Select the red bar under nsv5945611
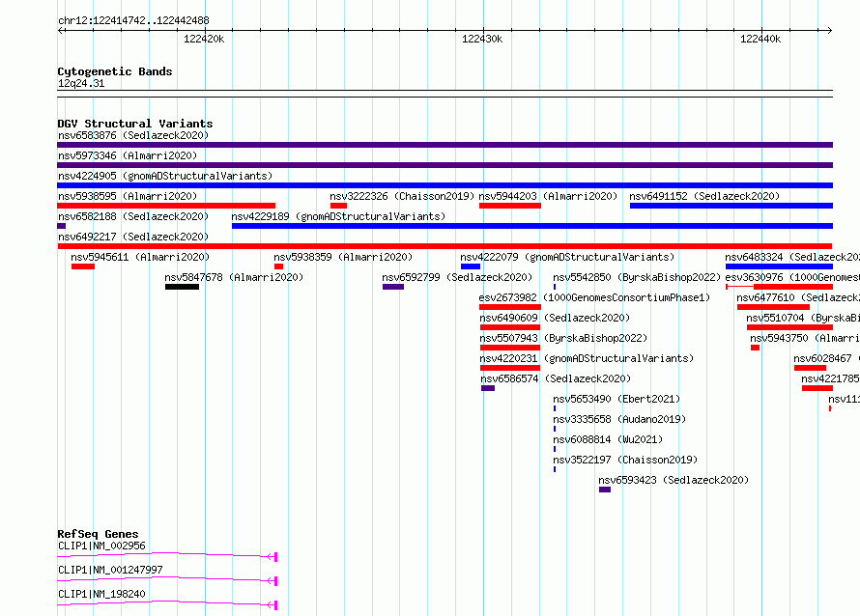The width and height of the screenshot is (860, 616). 83,266
